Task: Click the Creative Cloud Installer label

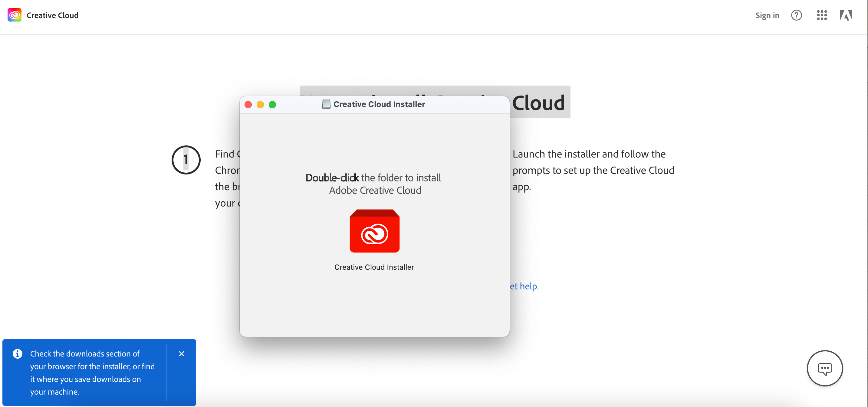Action: click(x=374, y=267)
